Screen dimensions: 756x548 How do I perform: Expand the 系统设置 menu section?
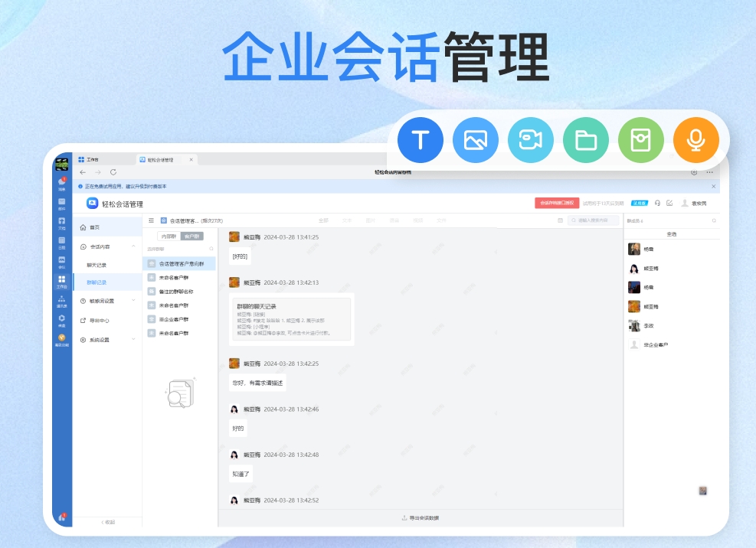tap(133, 339)
